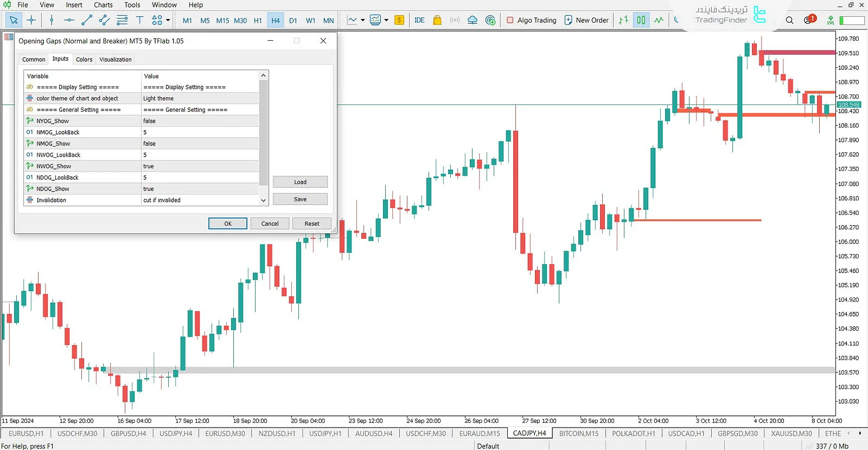
Task: Select the vertical line drawing tool
Action: [x=52, y=20]
